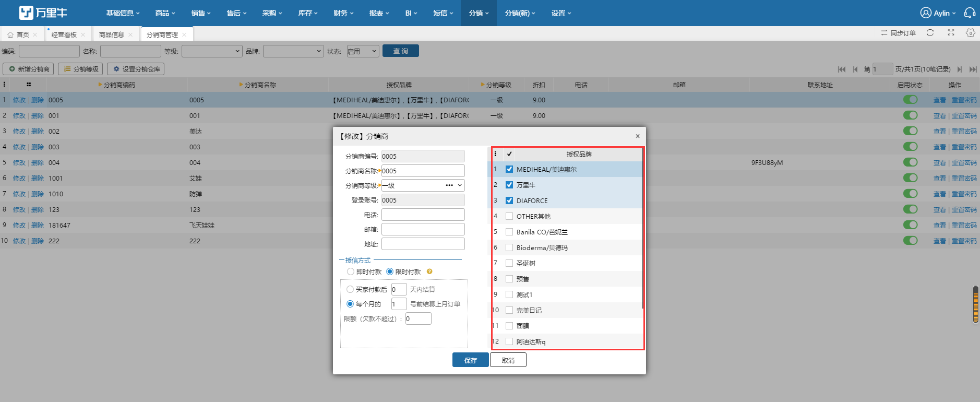The height and width of the screenshot is (402, 980).
Task: Click the 分销等级 button
Action: point(81,69)
